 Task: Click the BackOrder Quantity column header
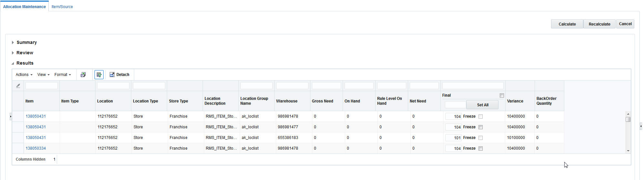pyautogui.click(x=549, y=101)
